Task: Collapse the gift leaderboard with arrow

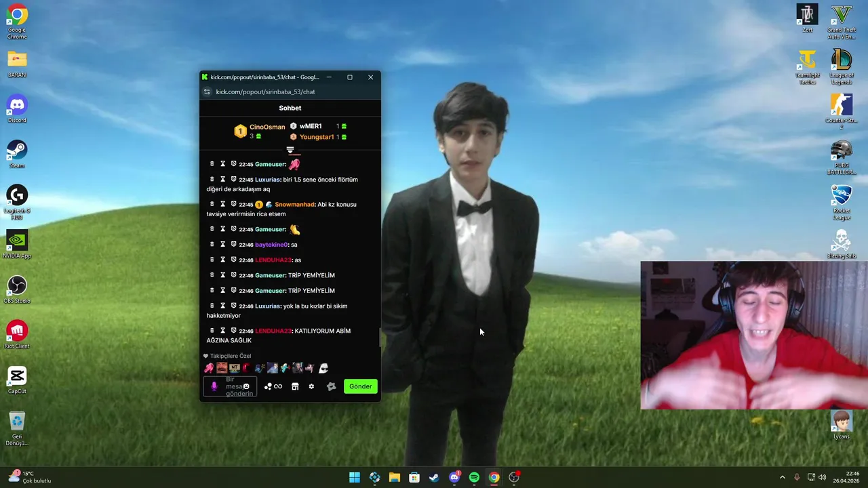Action: (x=290, y=150)
